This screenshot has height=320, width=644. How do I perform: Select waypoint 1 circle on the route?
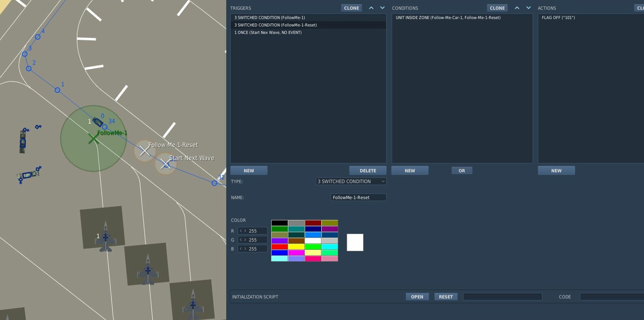click(57, 90)
